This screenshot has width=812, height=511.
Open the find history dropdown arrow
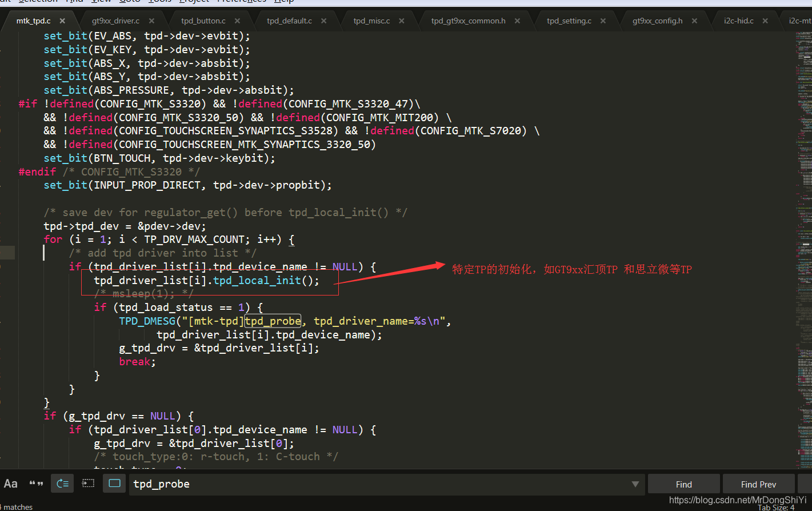click(635, 484)
